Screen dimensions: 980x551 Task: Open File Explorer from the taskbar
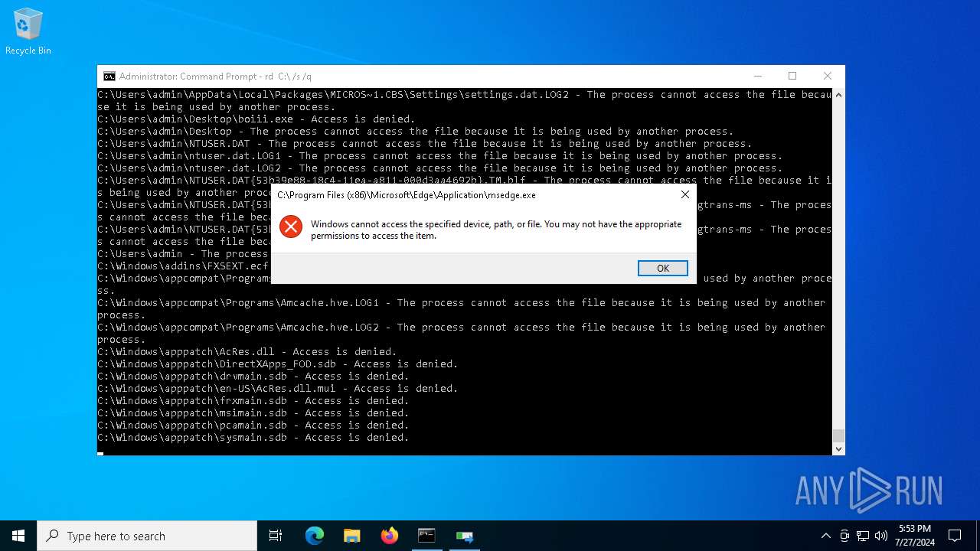pyautogui.click(x=351, y=536)
